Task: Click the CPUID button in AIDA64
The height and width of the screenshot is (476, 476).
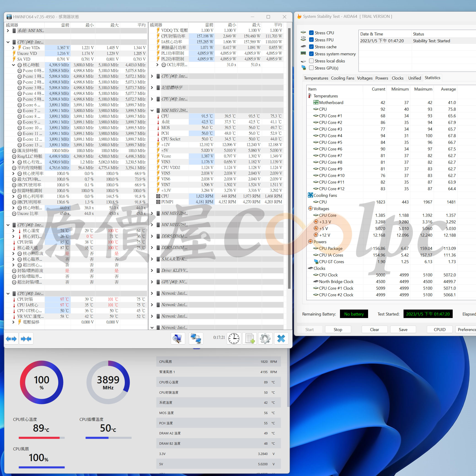Action: pos(440,329)
